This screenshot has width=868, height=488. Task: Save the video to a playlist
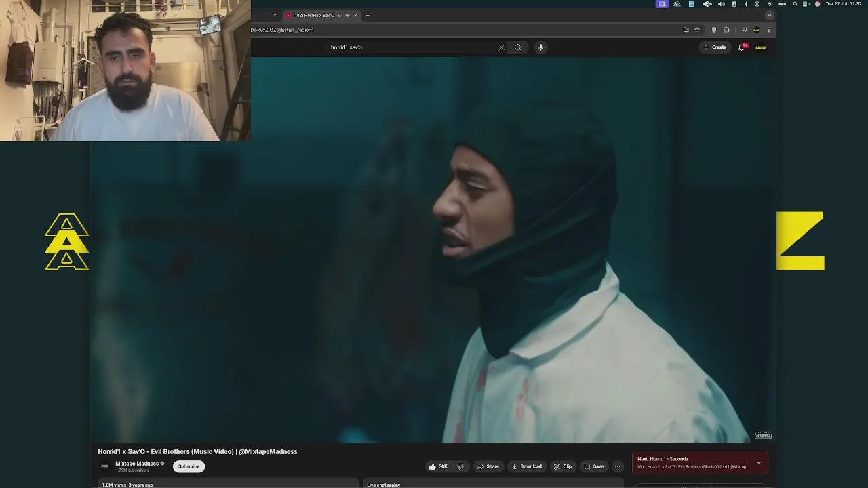593,466
